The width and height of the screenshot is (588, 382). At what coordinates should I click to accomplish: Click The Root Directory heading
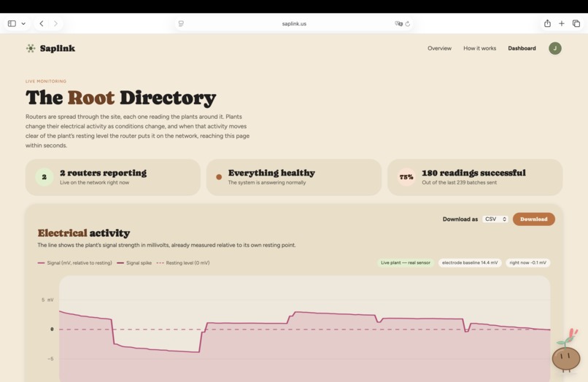(x=121, y=98)
